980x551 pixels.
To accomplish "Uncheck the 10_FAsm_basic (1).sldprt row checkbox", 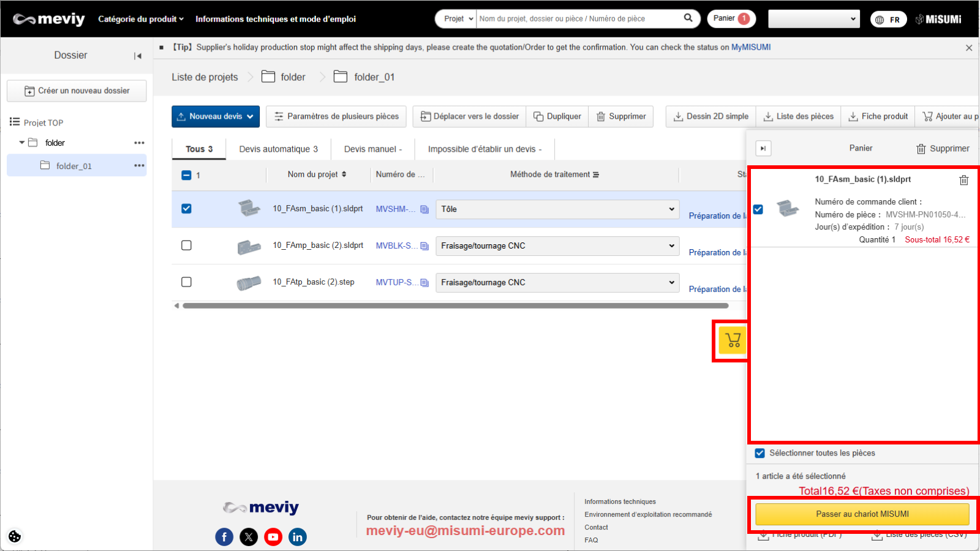I will (x=187, y=209).
